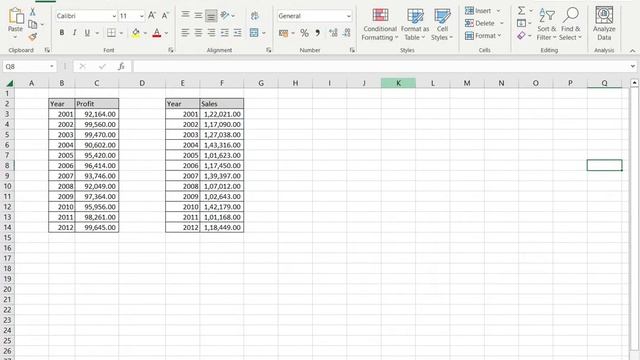Click the Name Box showing Q8
Screen dimensions: 640x360
click(x=26, y=67)
